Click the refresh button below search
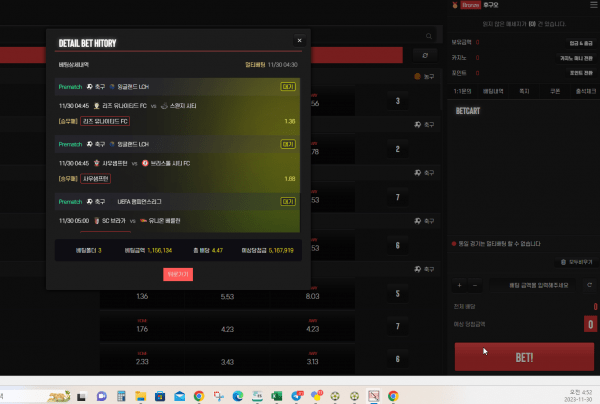Image resolution: width=600 pixels, height=404 pixels. tap(425, 55)
